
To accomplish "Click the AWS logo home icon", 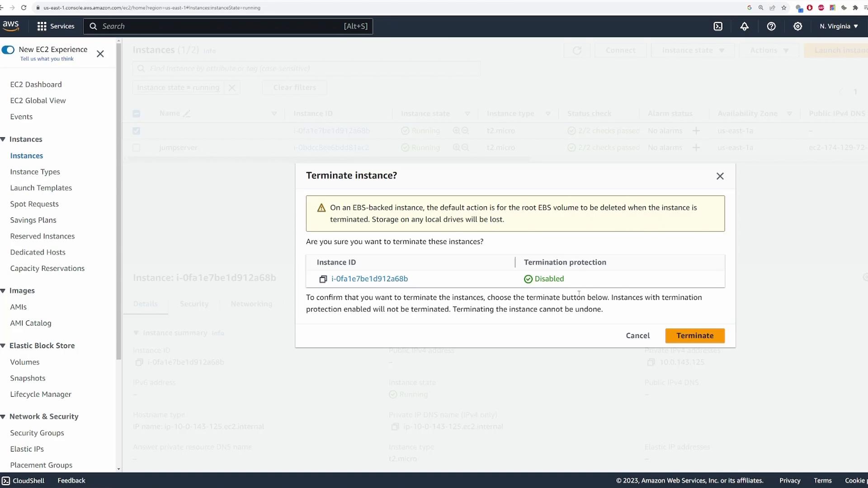I will (x=10, y=26).
